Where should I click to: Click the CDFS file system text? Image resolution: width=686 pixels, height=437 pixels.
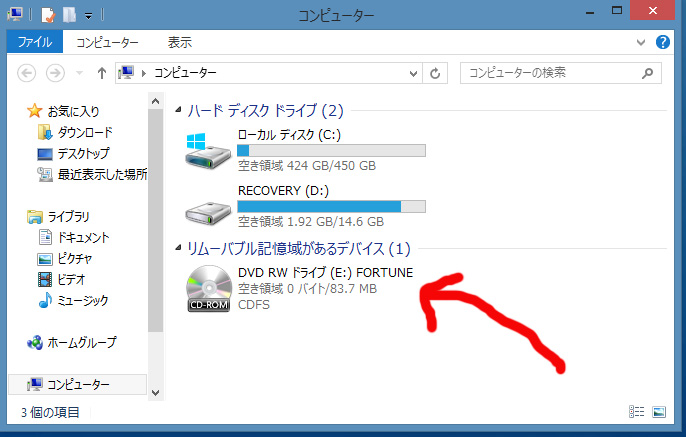tap(254, 304)
